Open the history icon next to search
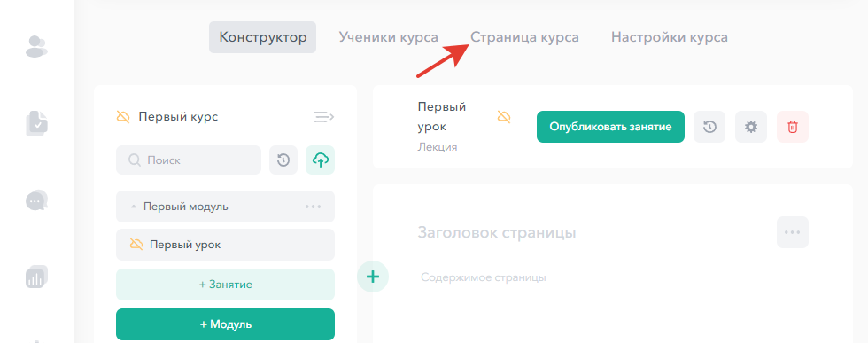868x343 pixels. pos(283,160)
